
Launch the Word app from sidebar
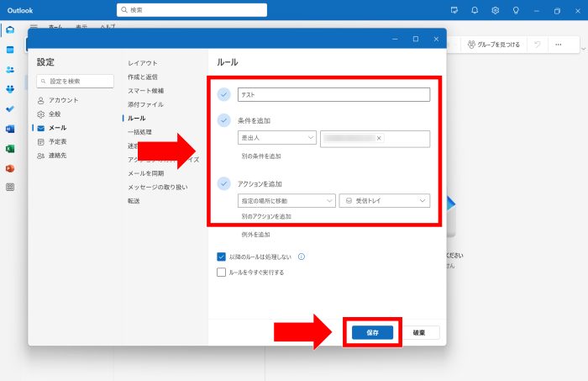pos(10,129)
